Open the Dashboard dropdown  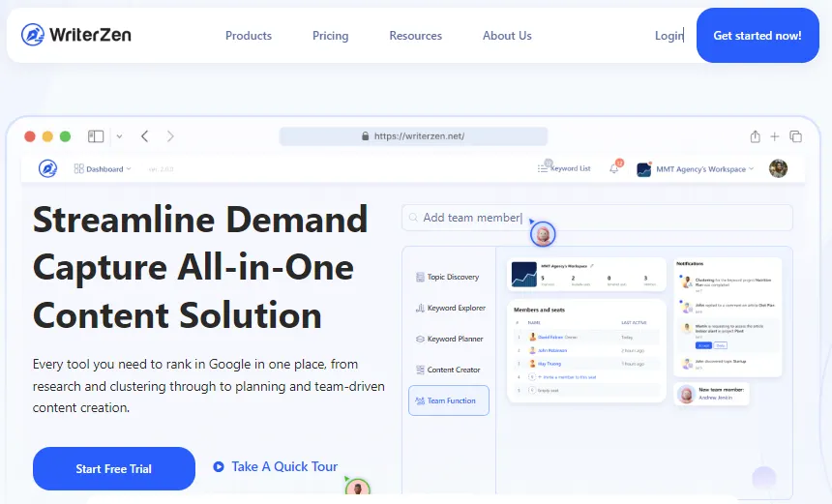(103, 168)
